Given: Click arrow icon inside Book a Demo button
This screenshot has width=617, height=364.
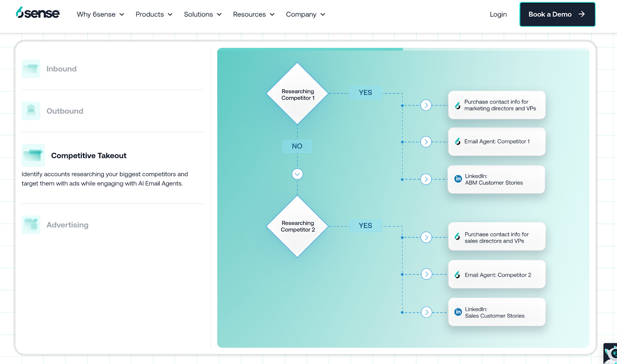Looking at the screenshot, I should 582,14.
